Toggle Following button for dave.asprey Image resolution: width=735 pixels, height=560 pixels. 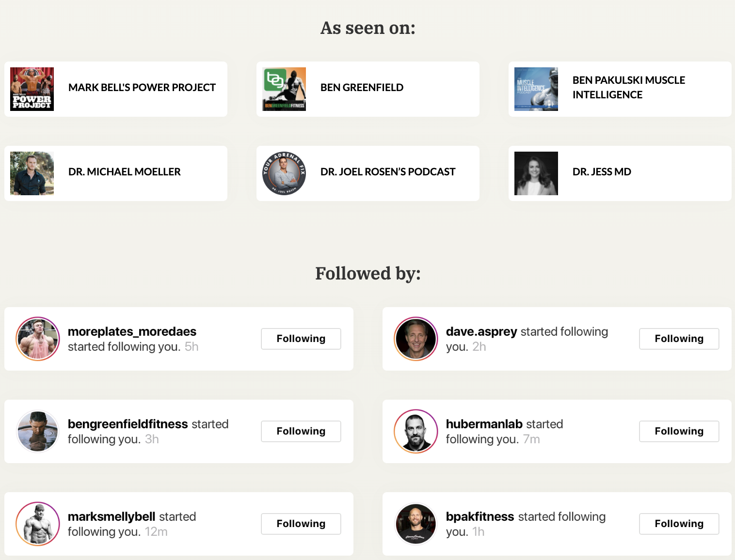(x=679, y=339)
